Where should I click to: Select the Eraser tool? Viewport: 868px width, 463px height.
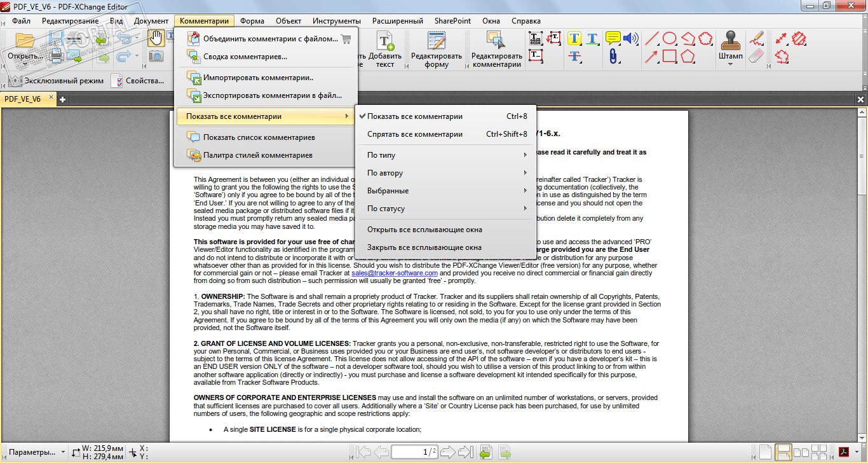[x=756, y=56]
